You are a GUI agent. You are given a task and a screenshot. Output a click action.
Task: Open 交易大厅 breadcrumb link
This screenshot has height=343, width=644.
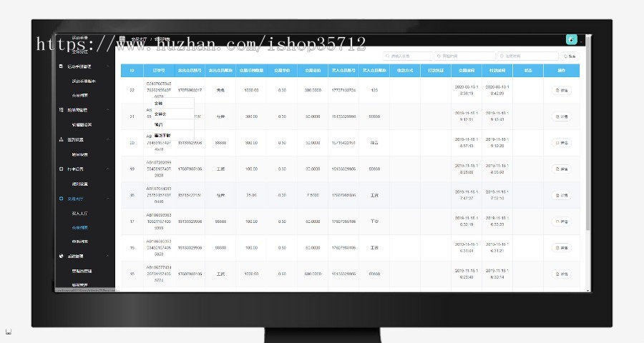139,39
